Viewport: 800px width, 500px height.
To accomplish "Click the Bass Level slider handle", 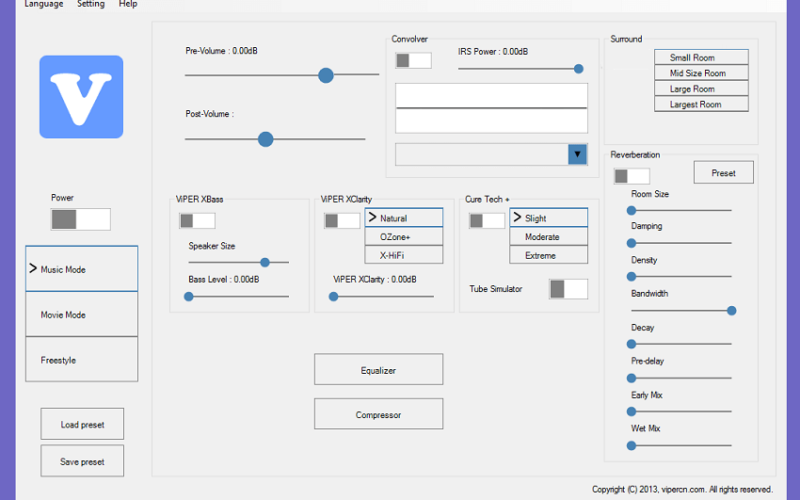I will tap(189, 296).
